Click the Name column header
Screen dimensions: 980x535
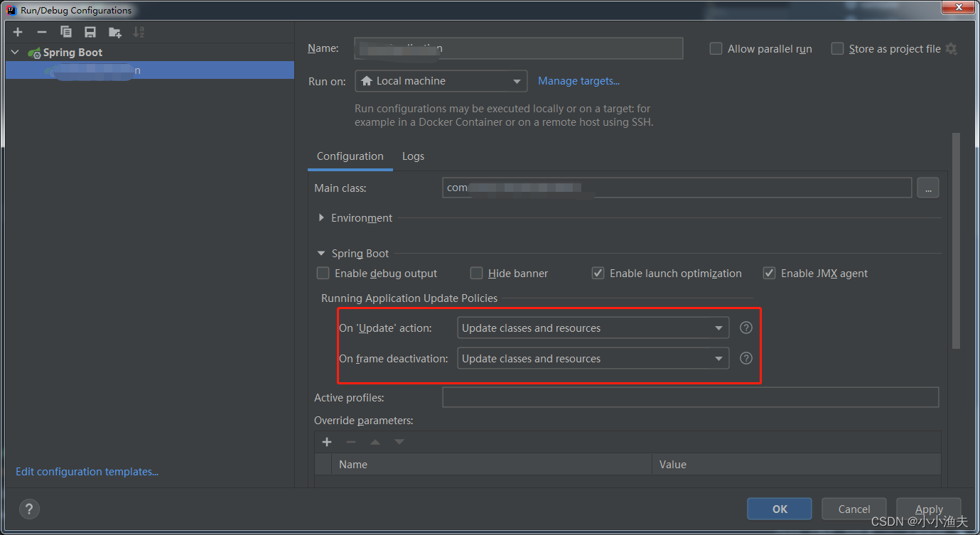point(492,465)
